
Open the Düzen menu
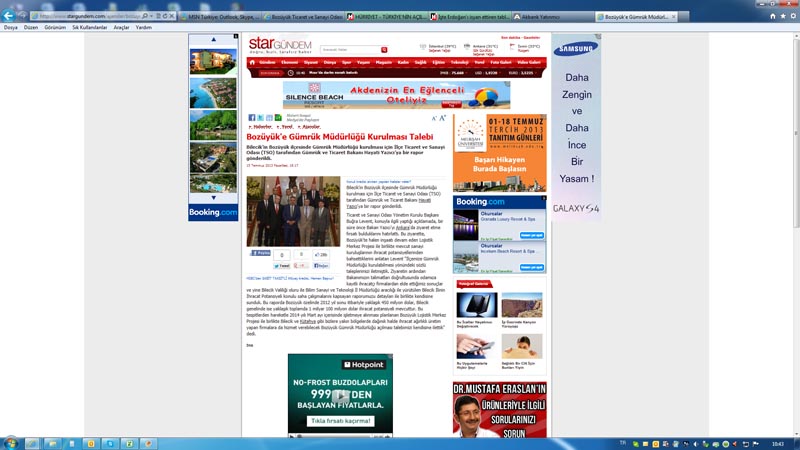(31, 28)
